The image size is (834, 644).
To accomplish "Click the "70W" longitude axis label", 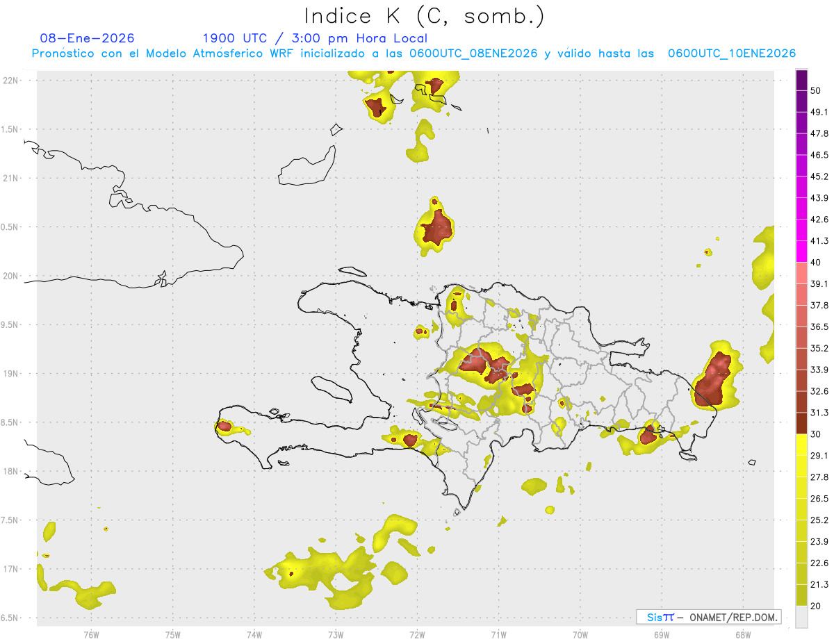I will tap(580, 634).
